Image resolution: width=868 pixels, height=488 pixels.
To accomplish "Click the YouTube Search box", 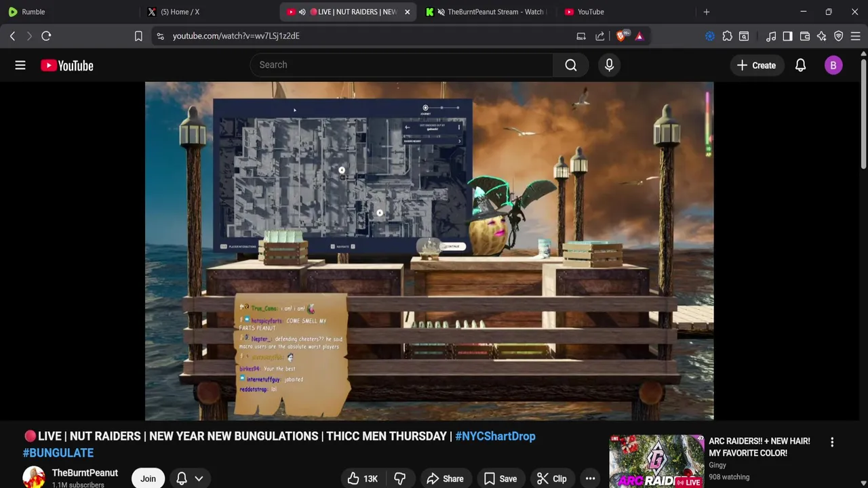I will tap(401, 65).
